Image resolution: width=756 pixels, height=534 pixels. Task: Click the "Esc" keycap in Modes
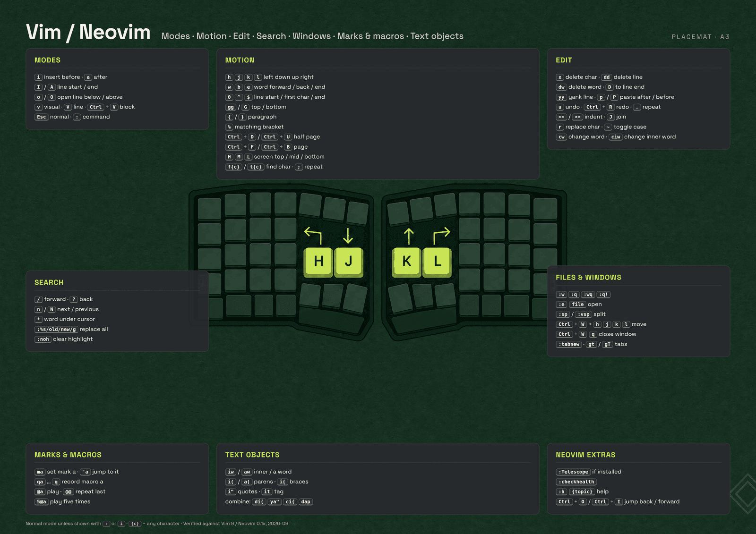tap(42, 117)
